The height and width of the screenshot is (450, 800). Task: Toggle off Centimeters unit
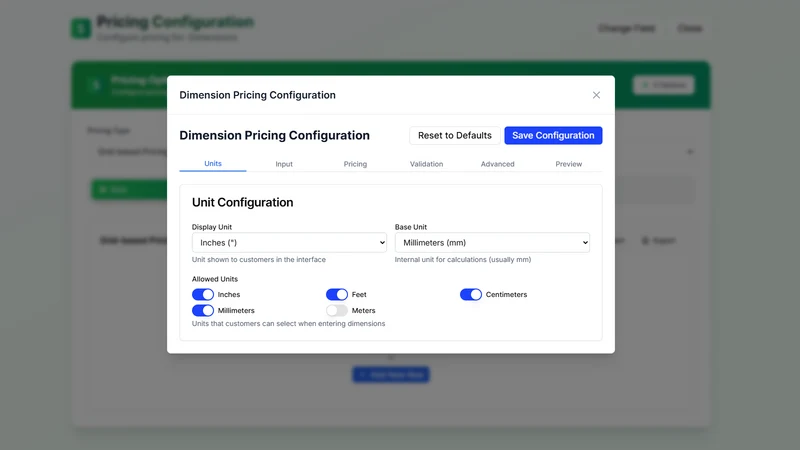click(470, 294)
